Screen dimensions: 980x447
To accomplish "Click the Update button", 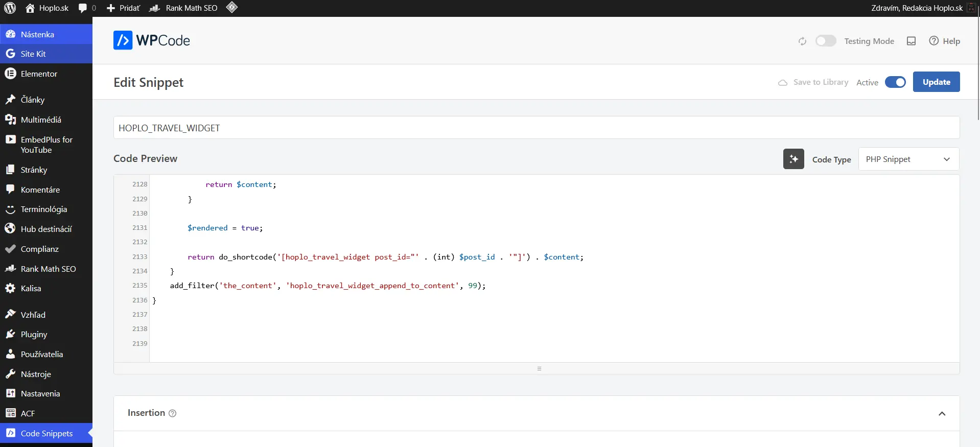I will [x=936, y=82].
